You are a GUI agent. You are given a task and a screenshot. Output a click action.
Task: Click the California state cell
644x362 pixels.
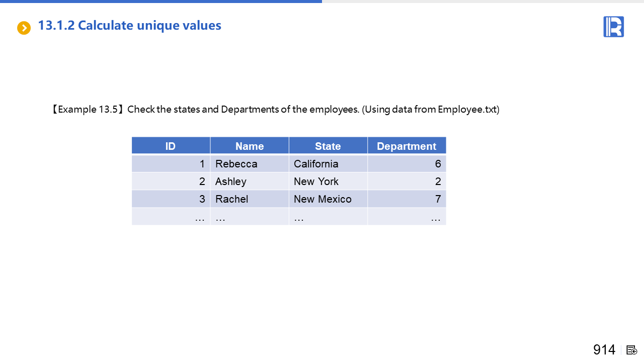tap(316, 164)
